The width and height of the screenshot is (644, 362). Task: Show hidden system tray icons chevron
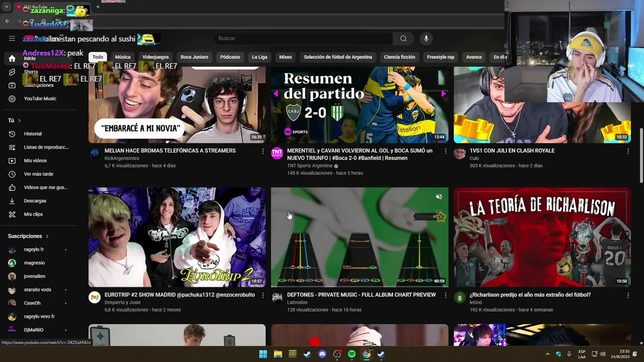pos(547,354)
